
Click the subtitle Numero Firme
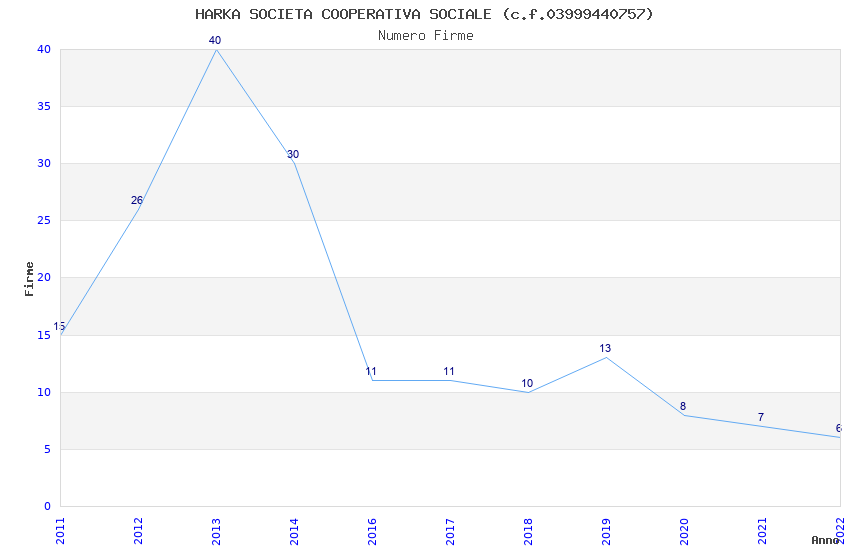[426, 36]
